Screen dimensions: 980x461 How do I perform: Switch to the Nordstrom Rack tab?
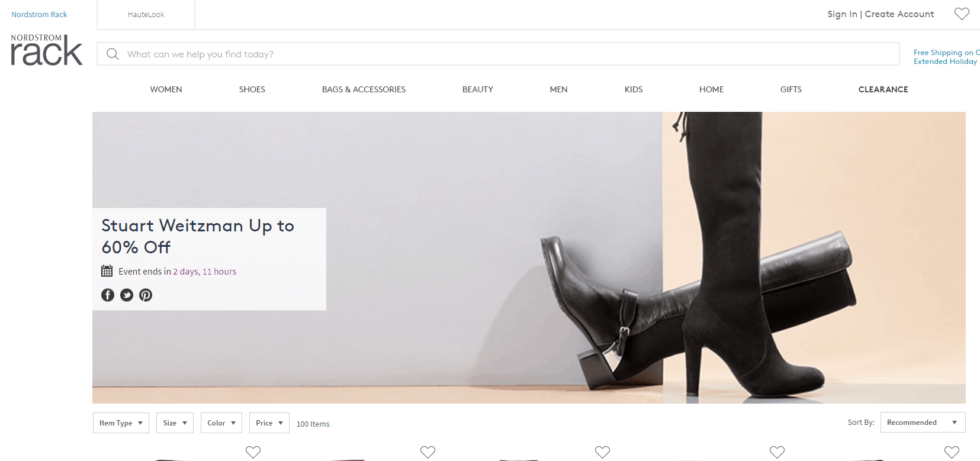(x=39, y=14)
